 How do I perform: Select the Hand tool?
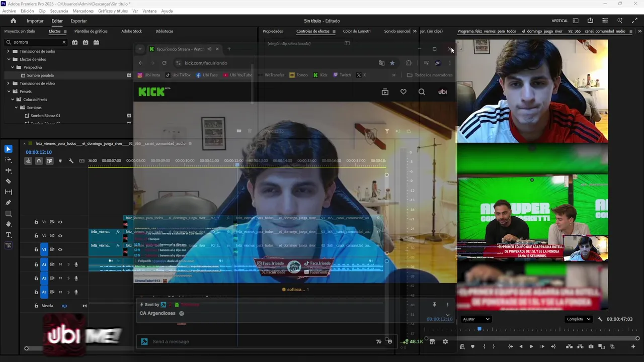tap(9, 224)
